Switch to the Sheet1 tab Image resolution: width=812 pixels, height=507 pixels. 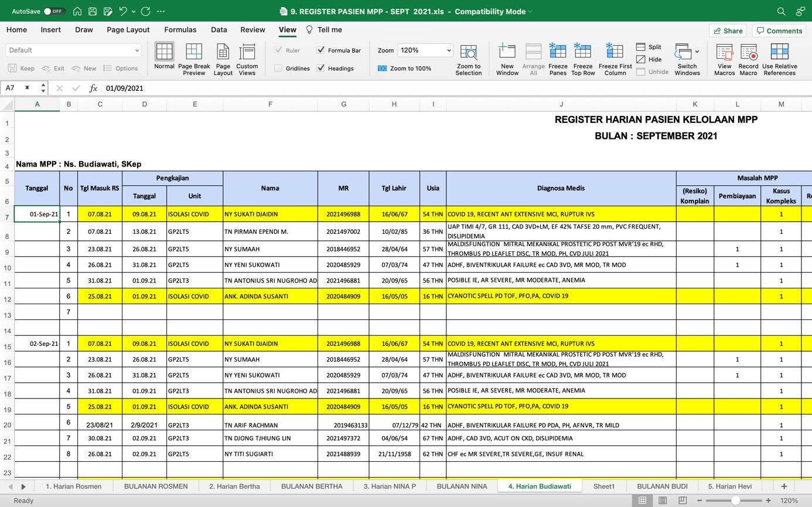point(604,486)
